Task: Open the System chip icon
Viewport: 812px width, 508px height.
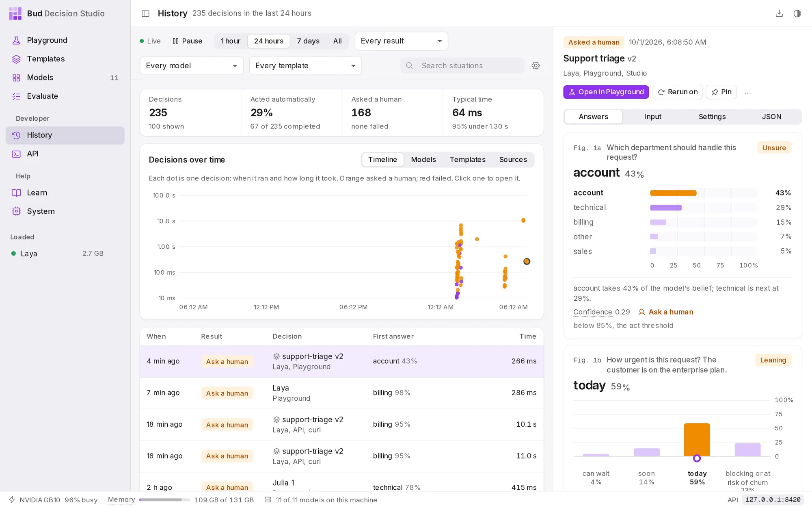Action: tap(16, 211)
